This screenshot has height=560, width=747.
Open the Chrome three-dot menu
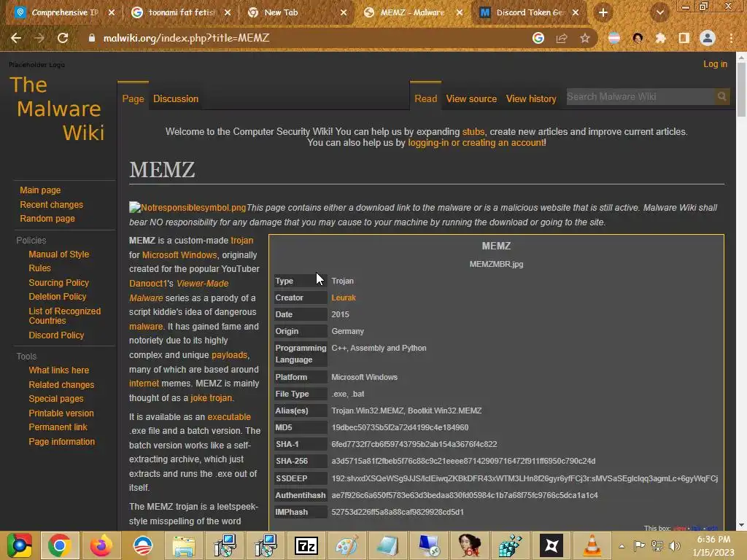pyautogui.click(x=731, y=38)
